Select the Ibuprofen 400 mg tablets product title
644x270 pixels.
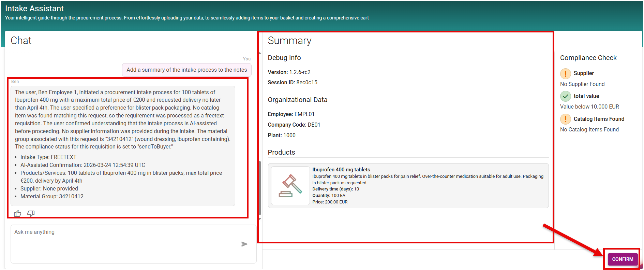click(x=341, y=170)
